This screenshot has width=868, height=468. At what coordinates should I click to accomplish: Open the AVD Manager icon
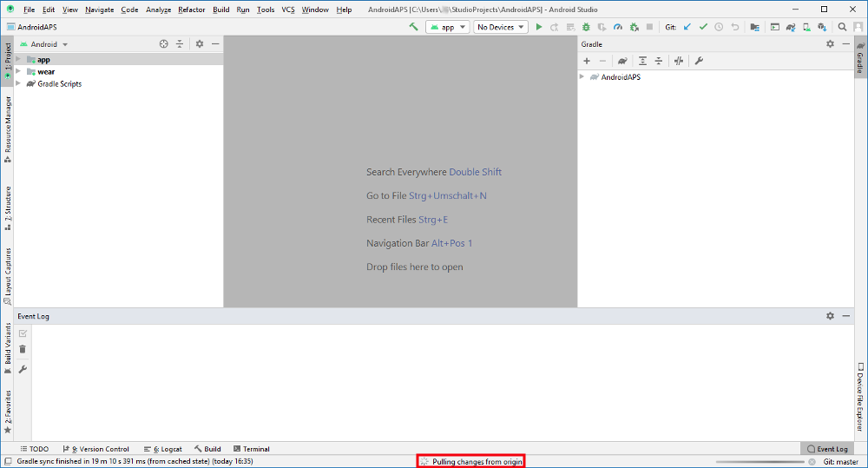coord(806,27)
